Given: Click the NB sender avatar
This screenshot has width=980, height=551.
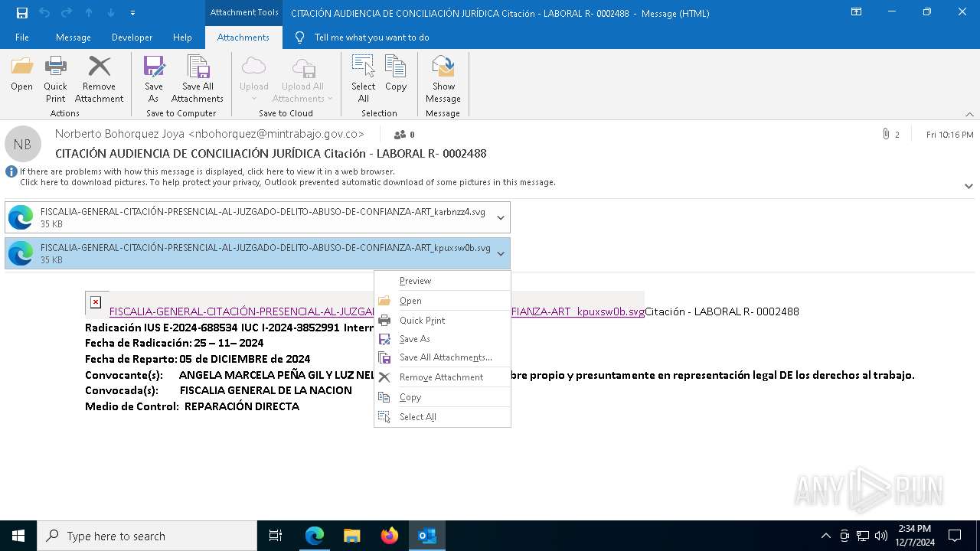Looking at the screenshot, I should pos(22,144).
